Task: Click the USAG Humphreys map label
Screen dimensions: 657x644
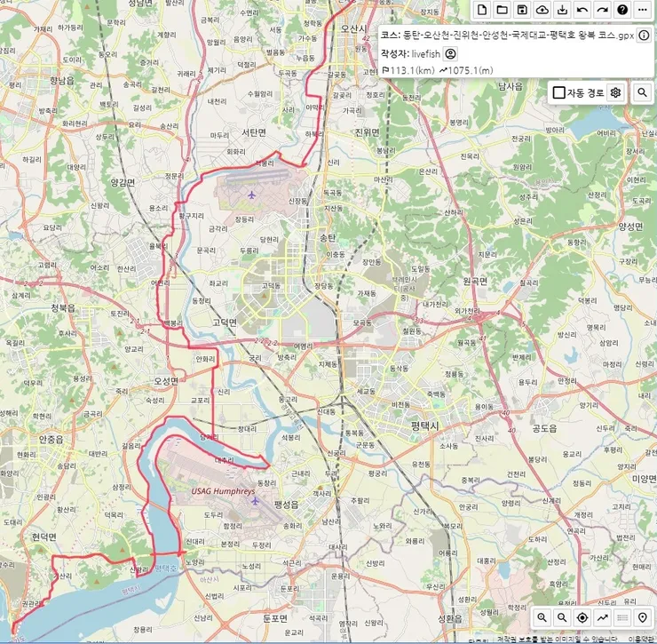Action: coord(223,491)
